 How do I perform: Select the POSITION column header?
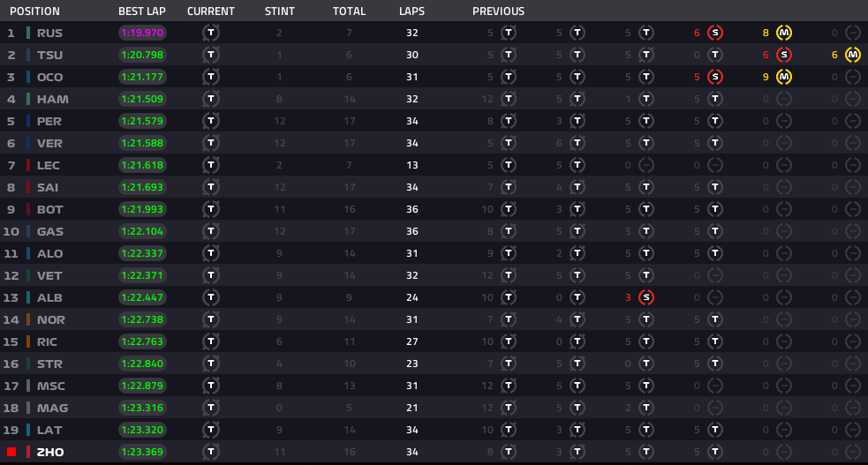[x=34, y=11]
